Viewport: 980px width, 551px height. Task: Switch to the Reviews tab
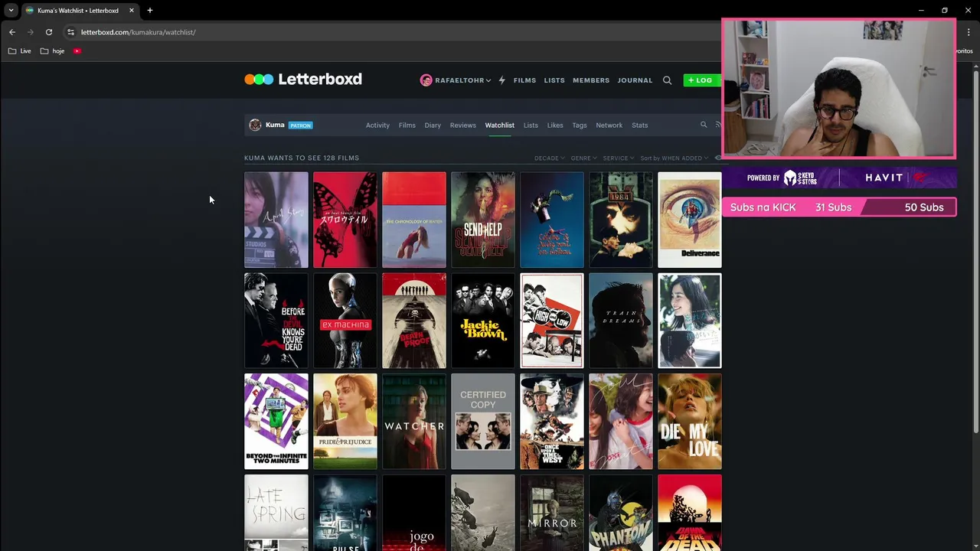click(x=462, y=126)
